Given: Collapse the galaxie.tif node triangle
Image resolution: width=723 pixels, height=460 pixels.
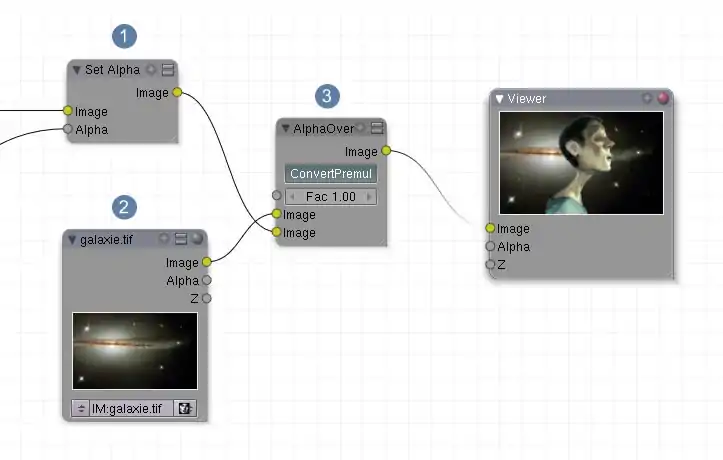Looking at the screenshot, I should pos(72,240).
